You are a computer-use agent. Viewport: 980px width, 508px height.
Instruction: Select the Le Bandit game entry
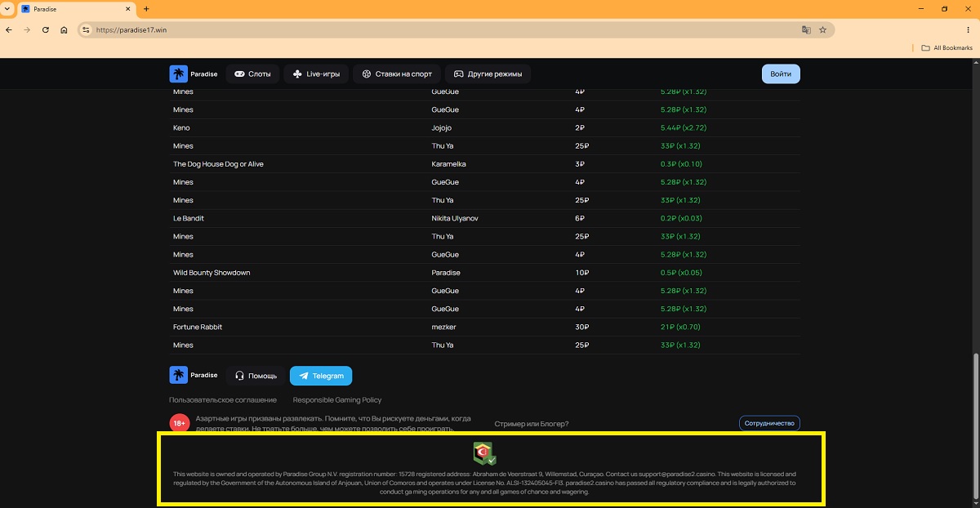[189, 218]
